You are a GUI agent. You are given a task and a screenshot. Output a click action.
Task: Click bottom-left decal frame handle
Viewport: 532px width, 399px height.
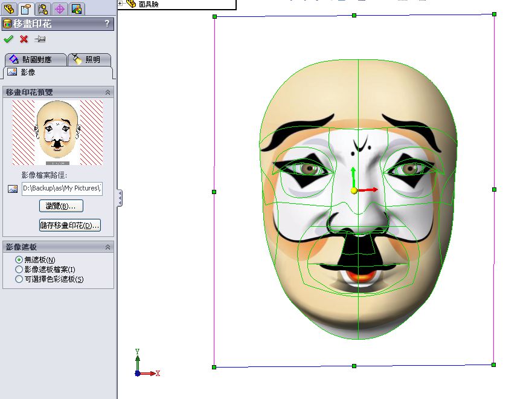214,367
